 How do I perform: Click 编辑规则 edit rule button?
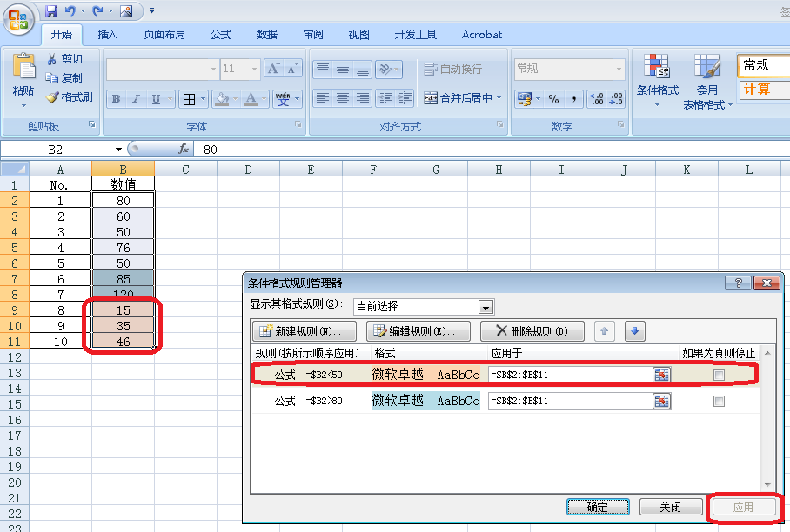(418, 331)
